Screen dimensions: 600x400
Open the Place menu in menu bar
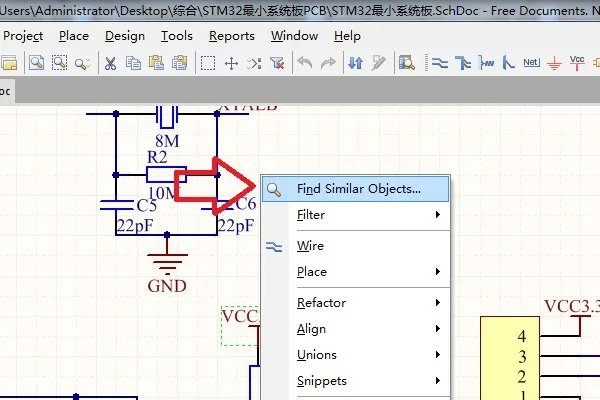click(74, 36)
